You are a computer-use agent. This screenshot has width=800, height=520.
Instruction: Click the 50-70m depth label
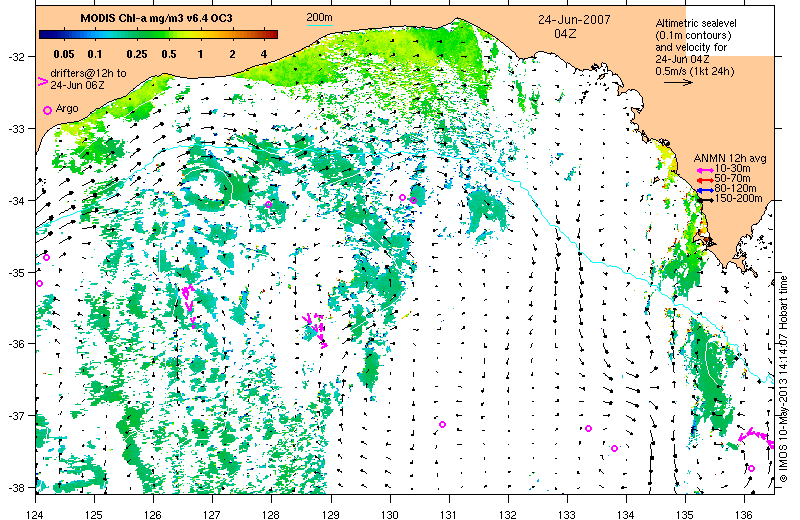(x=732, y=179)
